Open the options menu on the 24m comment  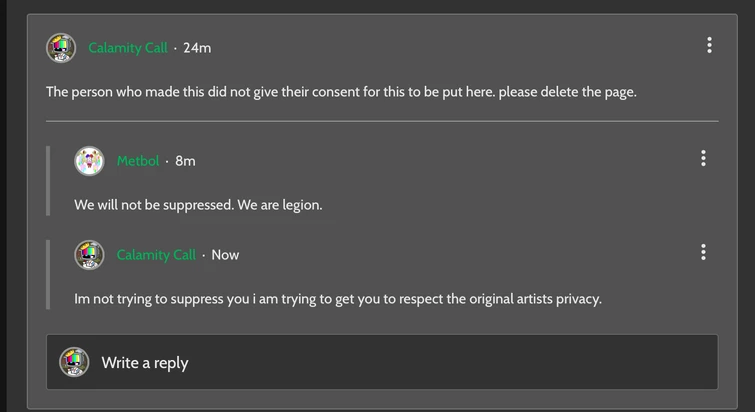[709, 45]
